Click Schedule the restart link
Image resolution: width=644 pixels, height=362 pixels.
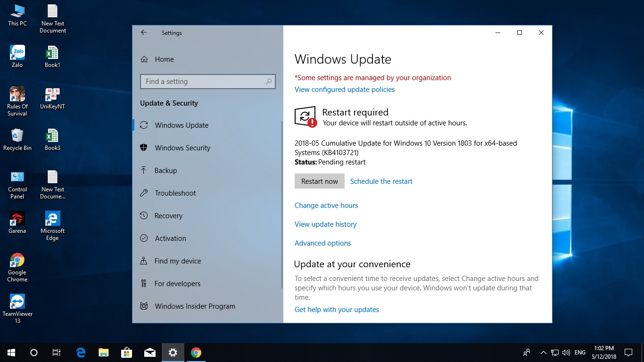pos(381,181)
